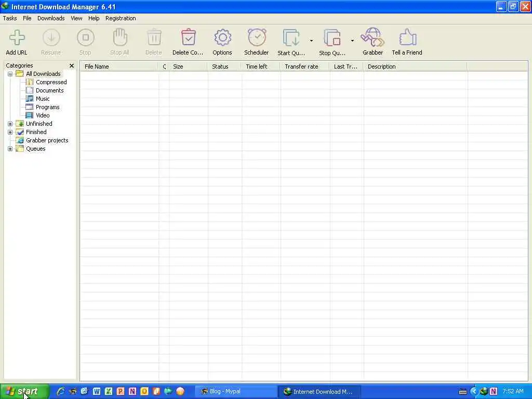Click the 7:52 AM taskbar clock
The width and height of the screenshot is (532, 399).
pyautogui.click(x=513, y=392)
